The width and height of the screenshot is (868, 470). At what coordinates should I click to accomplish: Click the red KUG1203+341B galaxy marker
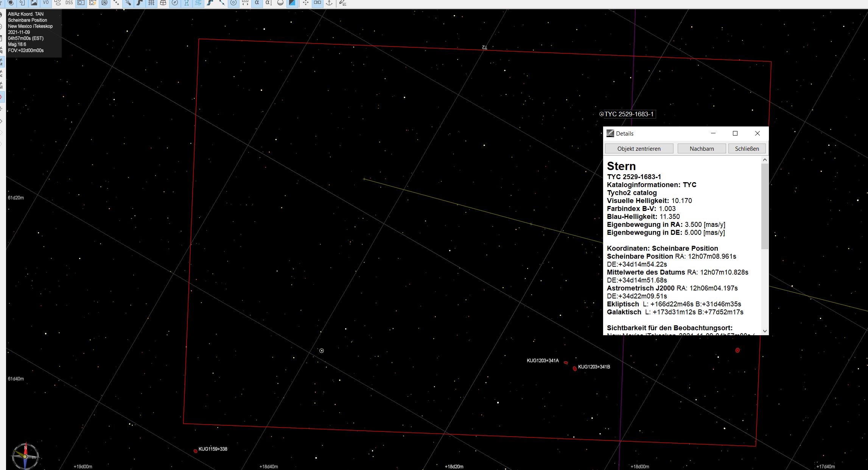(x=575, y=369)
